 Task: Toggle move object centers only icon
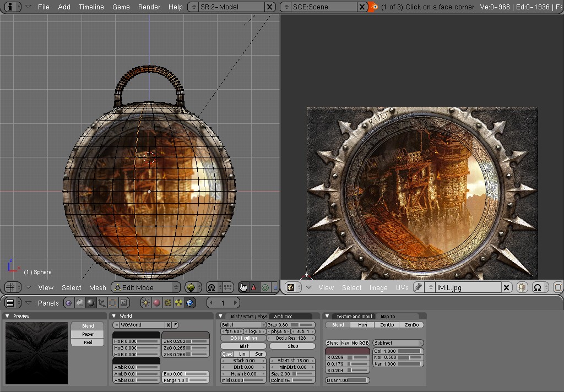227,287
